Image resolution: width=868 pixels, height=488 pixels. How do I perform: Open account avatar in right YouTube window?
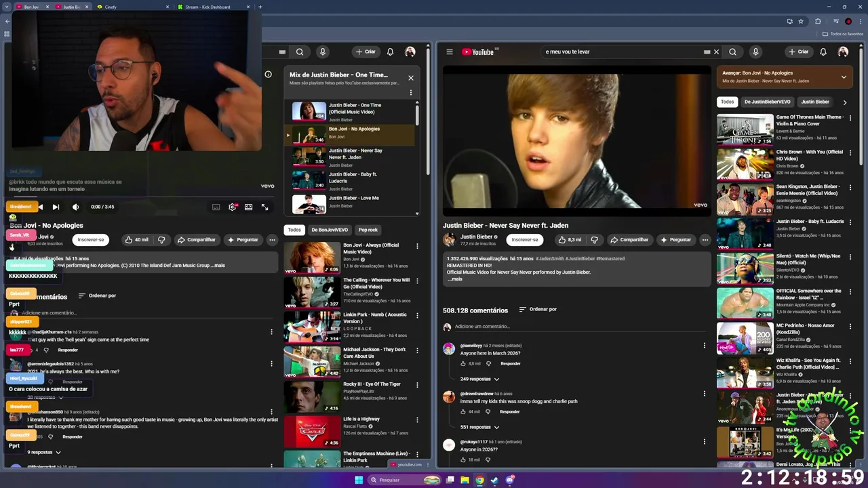coord(843,52)
